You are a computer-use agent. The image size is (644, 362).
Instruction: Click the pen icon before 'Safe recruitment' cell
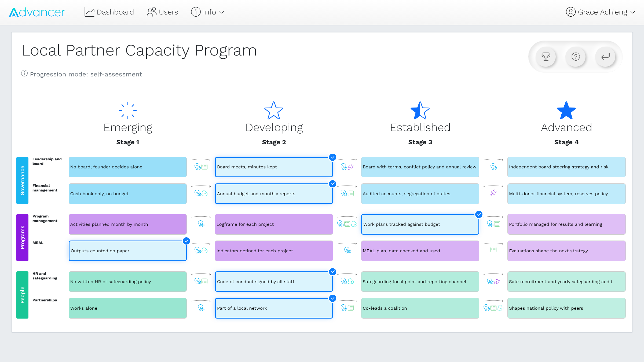coord(497,281)
